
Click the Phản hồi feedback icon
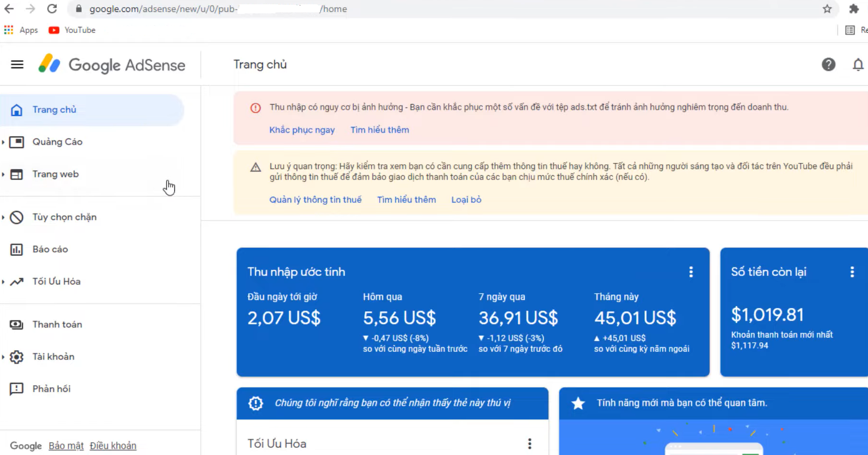click(17, 389)
